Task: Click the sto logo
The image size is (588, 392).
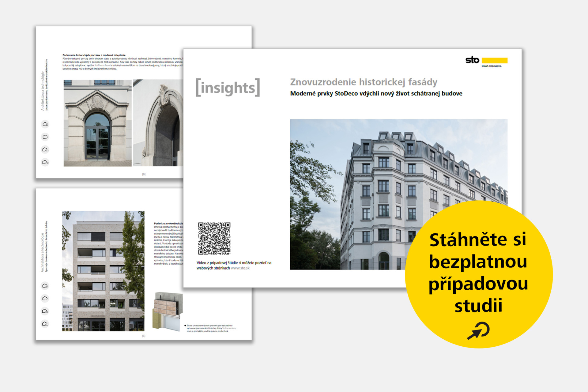Action: tap(472, 60)
